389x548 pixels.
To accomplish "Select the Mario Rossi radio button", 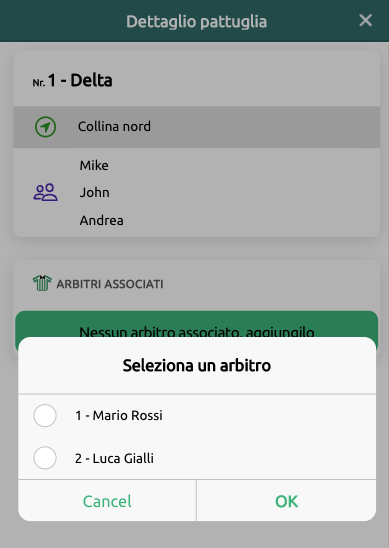I will click(x=45, y=416).
